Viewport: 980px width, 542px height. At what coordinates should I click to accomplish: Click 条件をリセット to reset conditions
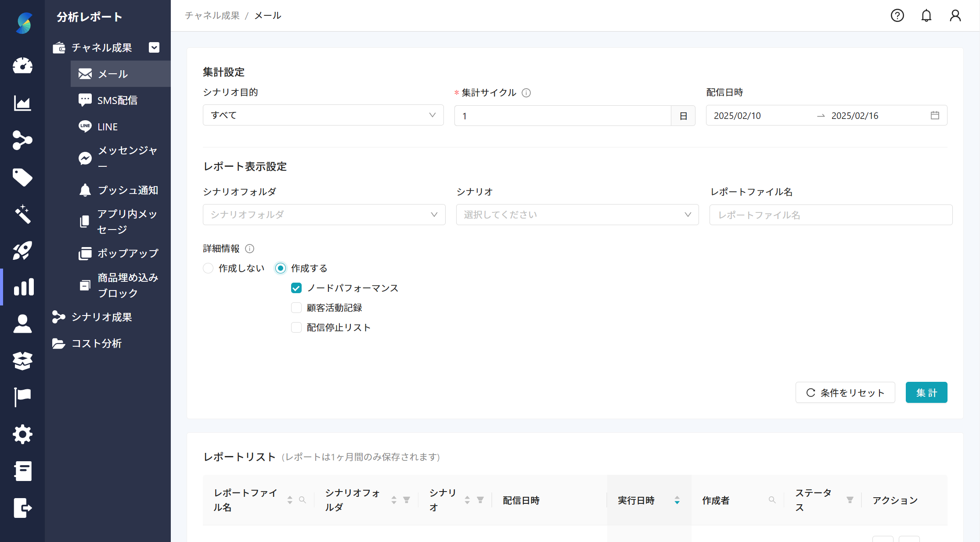coord(845,392)
